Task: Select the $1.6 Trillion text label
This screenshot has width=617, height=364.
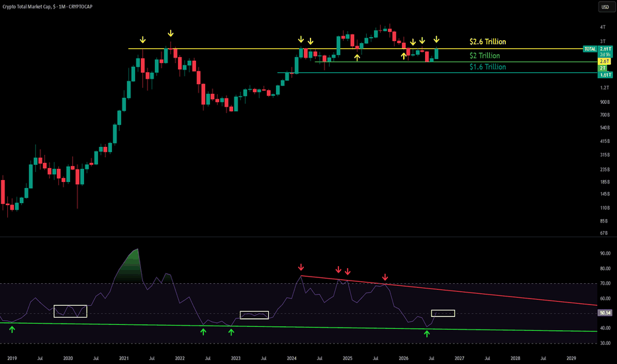Action: point(487,67)
